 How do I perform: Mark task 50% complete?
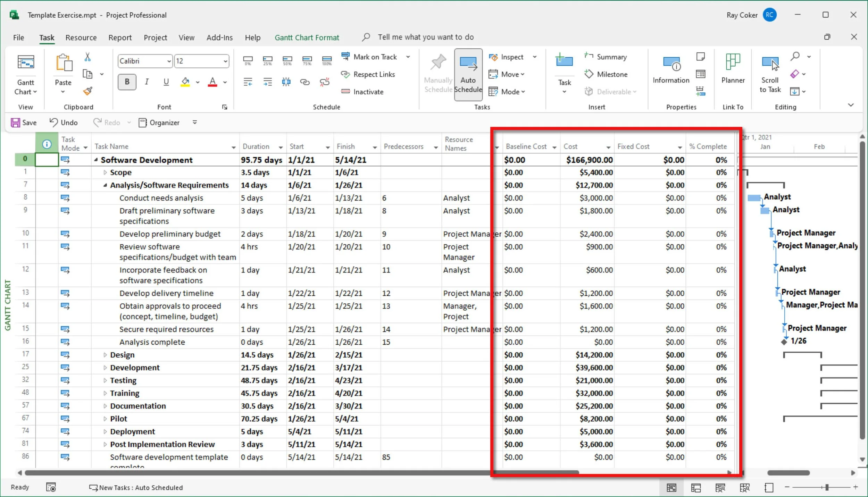pyautogui.click(x=287, y=60)
